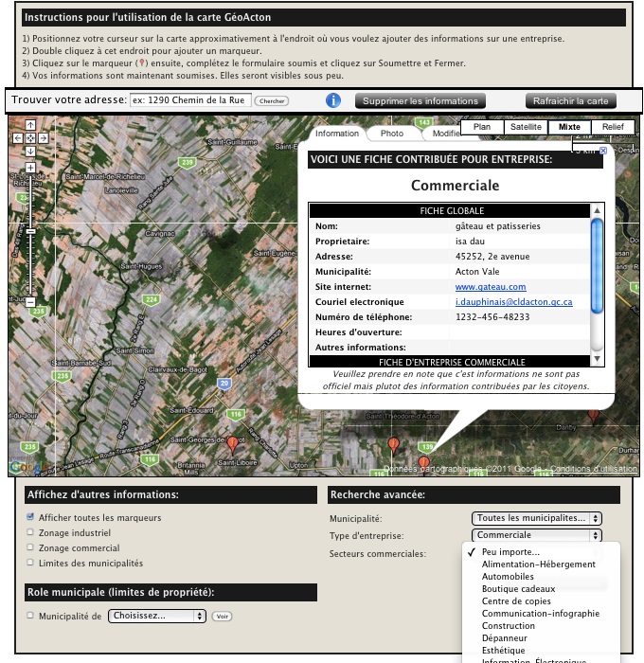Pan the map left with arrow
Screen dimensions: 644x663
pyautogui.click(x=18, y=138)
